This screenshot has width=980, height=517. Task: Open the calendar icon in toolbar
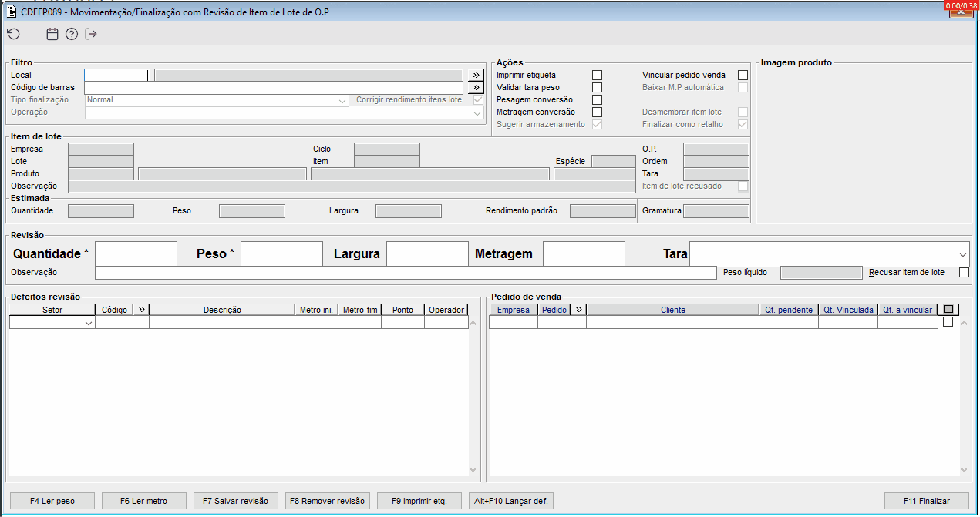tap(52, 34)
